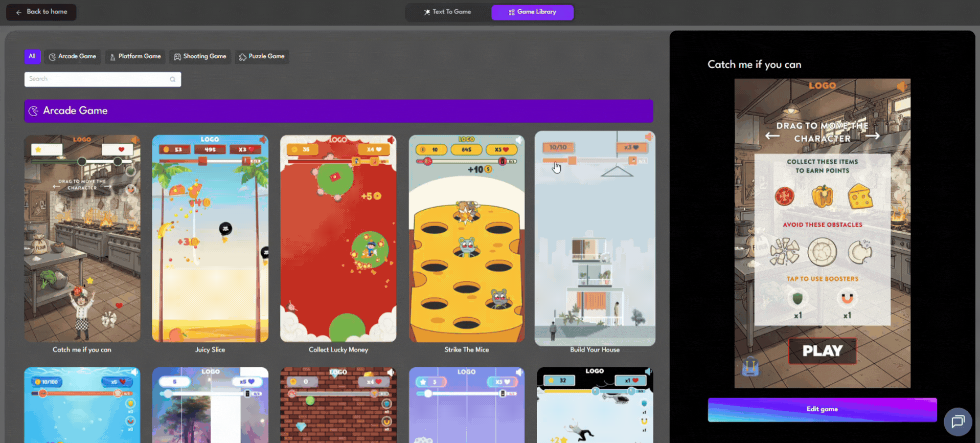Go back using Back to home
Screen dimensions: 980x443
[41, 12]
